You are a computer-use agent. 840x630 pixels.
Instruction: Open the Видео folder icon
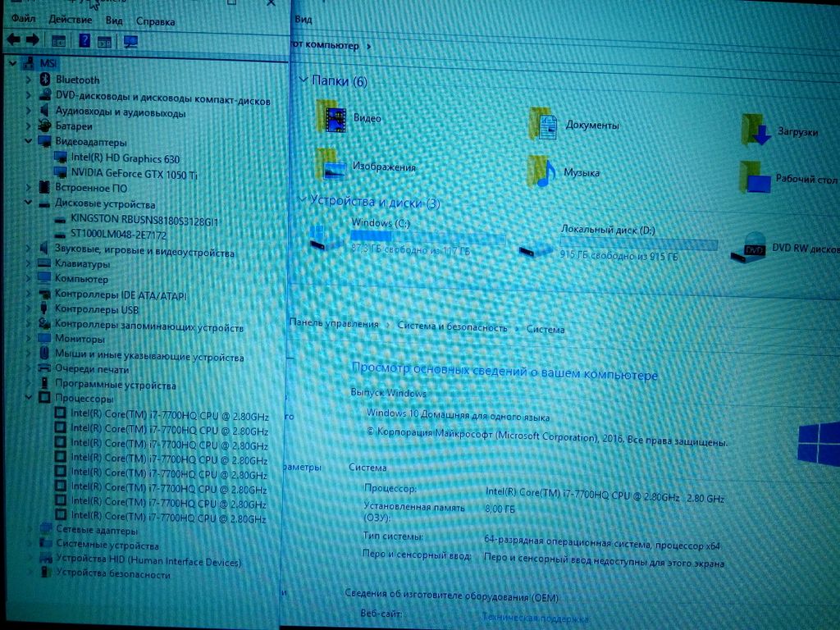[332, 117]
